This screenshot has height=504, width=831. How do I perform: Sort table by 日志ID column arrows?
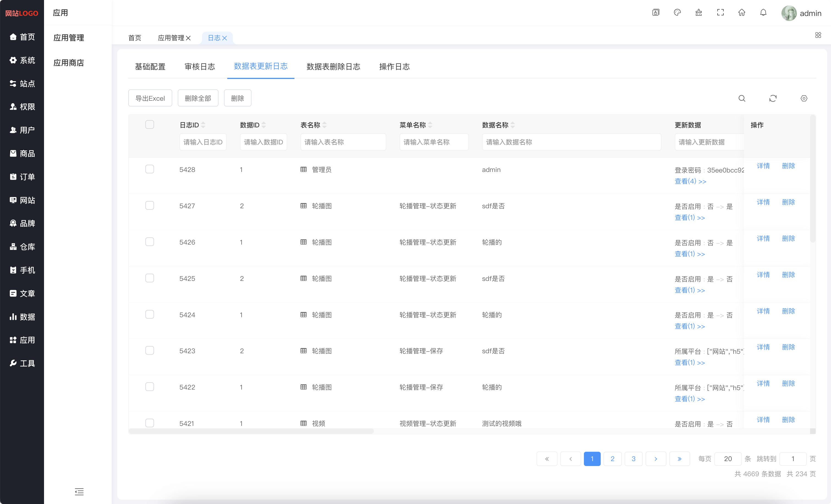(x=203, y=125)
